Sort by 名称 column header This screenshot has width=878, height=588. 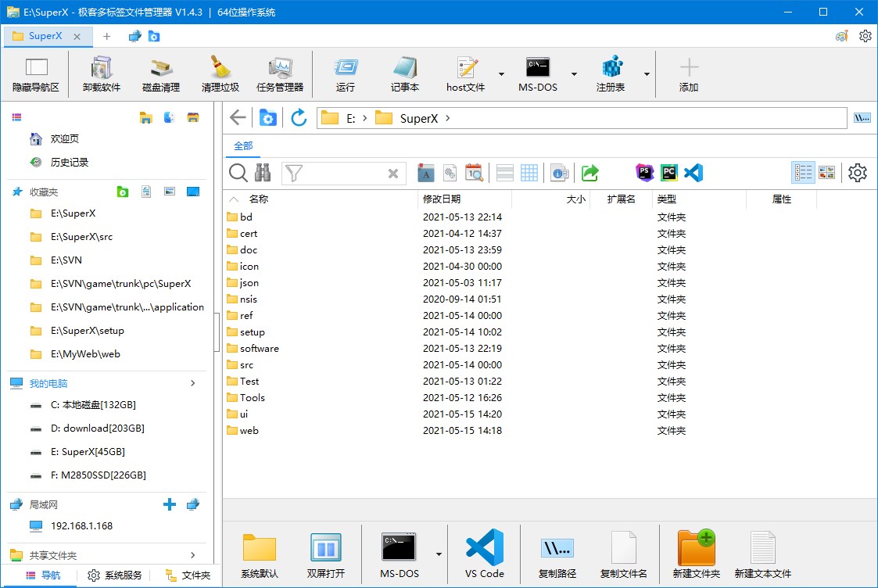259,199
